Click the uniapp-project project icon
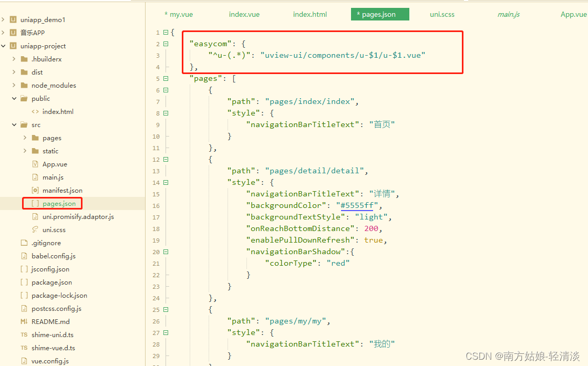The width and height of the screenshot is (588, 366). coord(13,46)
